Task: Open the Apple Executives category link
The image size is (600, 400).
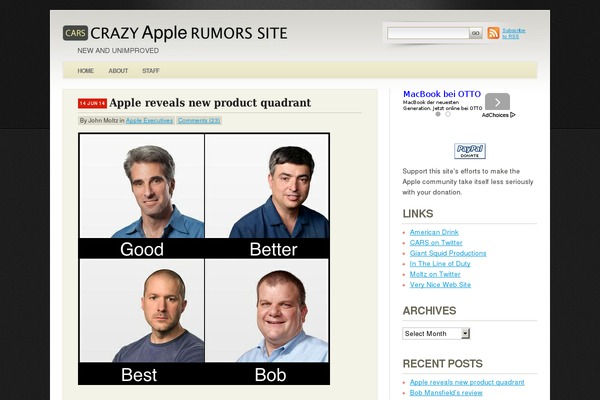Action: coord(149,121)
